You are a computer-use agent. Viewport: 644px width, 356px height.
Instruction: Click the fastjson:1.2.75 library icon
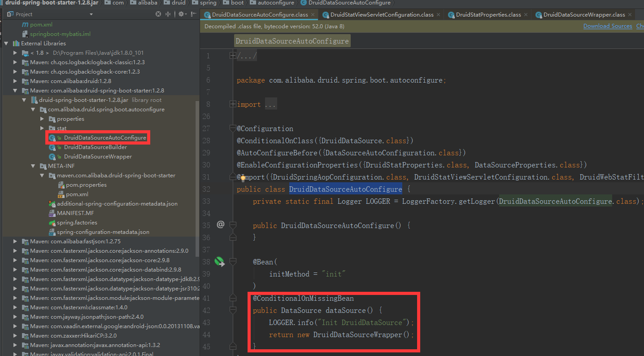pos(25,242)
